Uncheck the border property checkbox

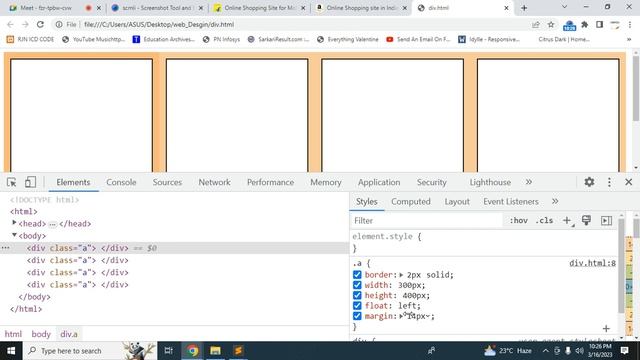tap(357, 275)
